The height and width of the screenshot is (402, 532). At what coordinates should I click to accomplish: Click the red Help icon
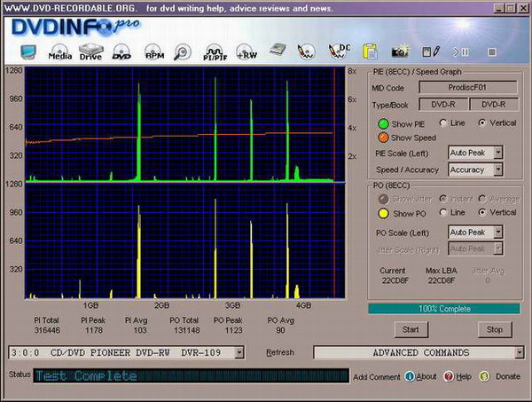point(449,376)
